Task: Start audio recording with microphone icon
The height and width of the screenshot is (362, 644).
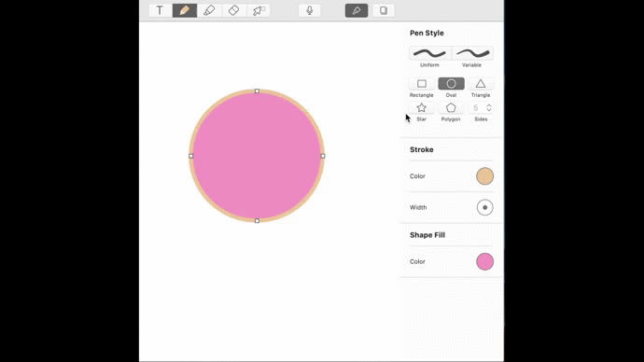Action: (x=310, y=10)
